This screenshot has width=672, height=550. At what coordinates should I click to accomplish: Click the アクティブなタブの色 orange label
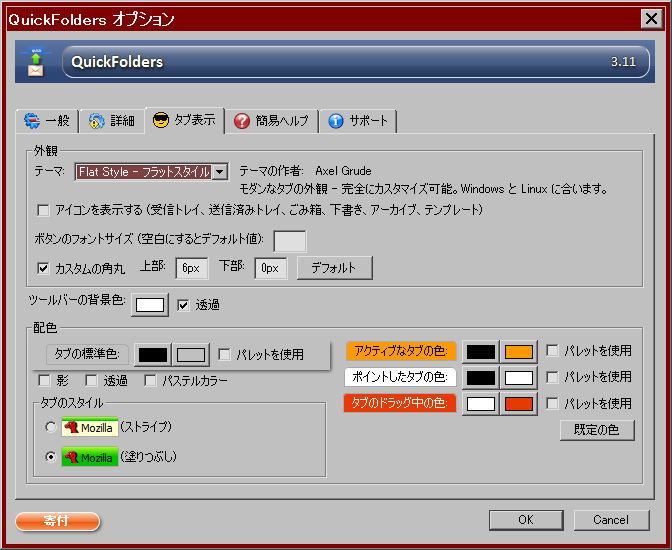(x=401, y=351)
